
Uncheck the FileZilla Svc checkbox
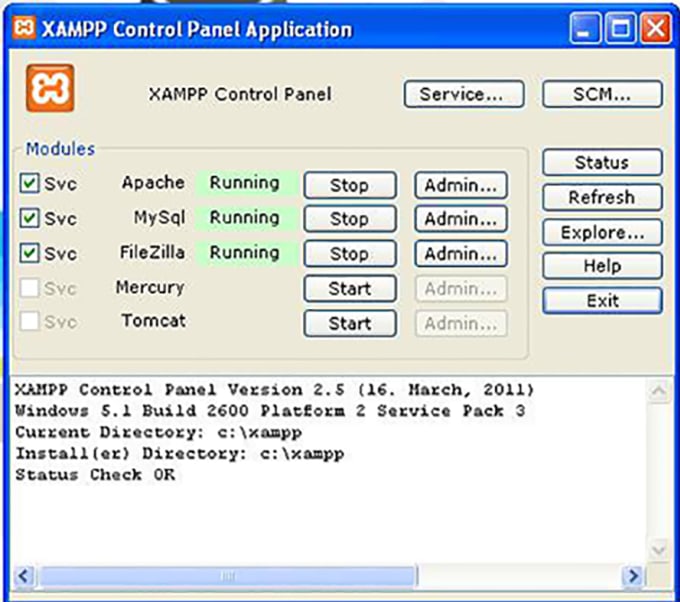[29, 253]
